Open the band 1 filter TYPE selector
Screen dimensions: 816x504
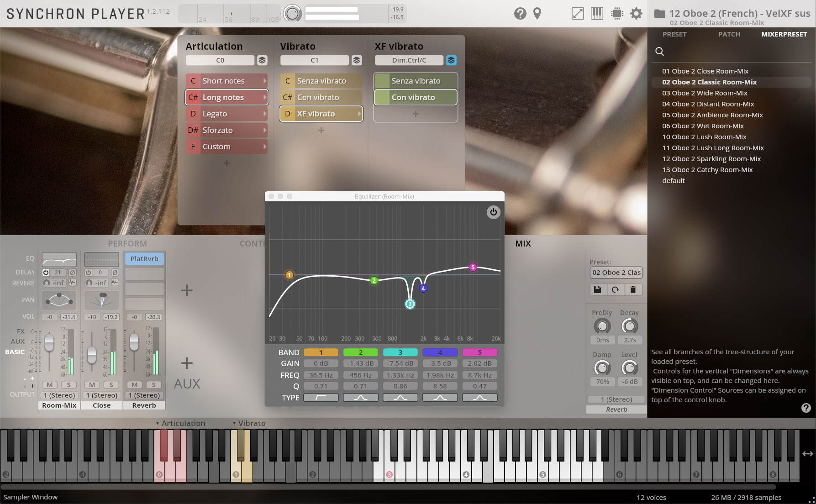click(321, 398)
